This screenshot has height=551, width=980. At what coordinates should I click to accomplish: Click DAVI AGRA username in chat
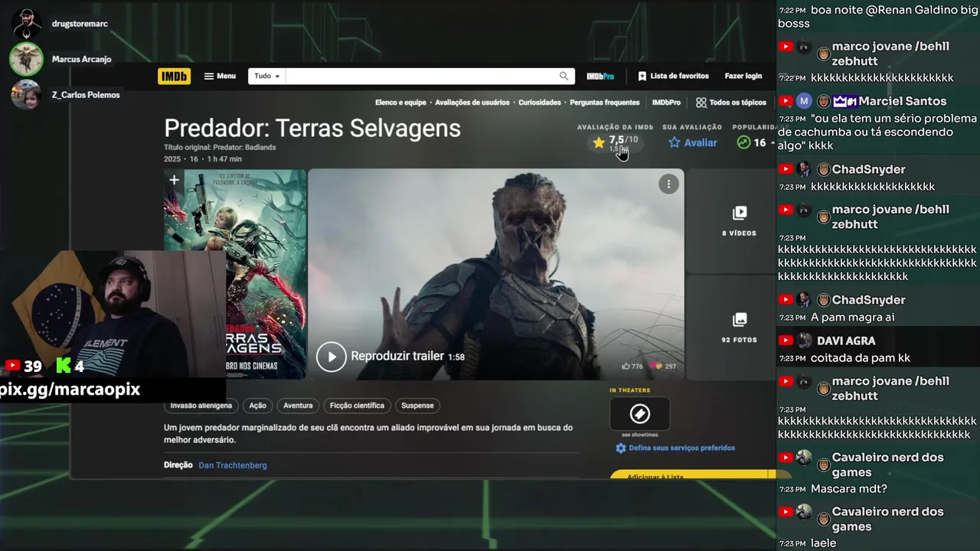(846, 341)
